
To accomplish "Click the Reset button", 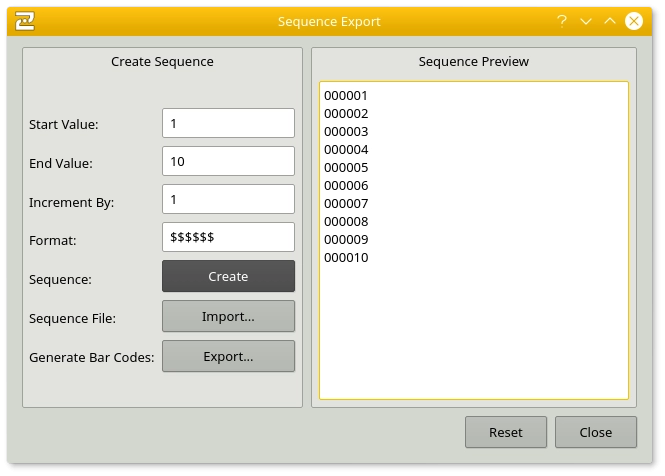I will [x=506, y=432].
